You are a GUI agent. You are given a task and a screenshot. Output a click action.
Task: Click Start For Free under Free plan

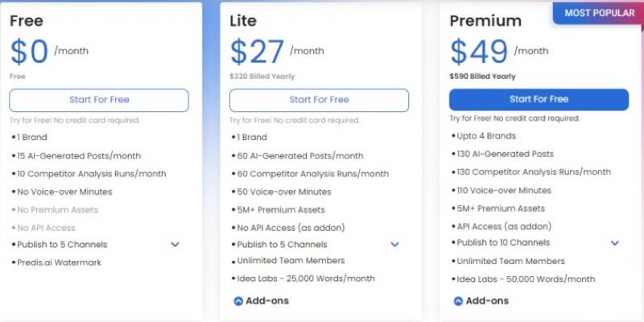pyautogui.click(x=99, y=100)
